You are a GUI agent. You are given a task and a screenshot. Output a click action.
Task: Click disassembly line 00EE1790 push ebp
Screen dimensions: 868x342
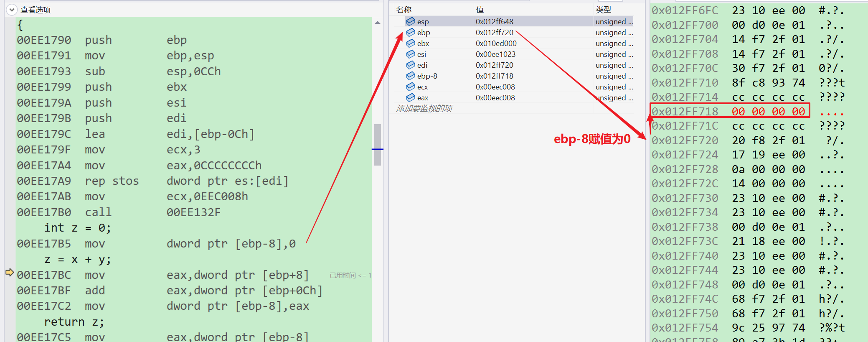coord(102,40)
